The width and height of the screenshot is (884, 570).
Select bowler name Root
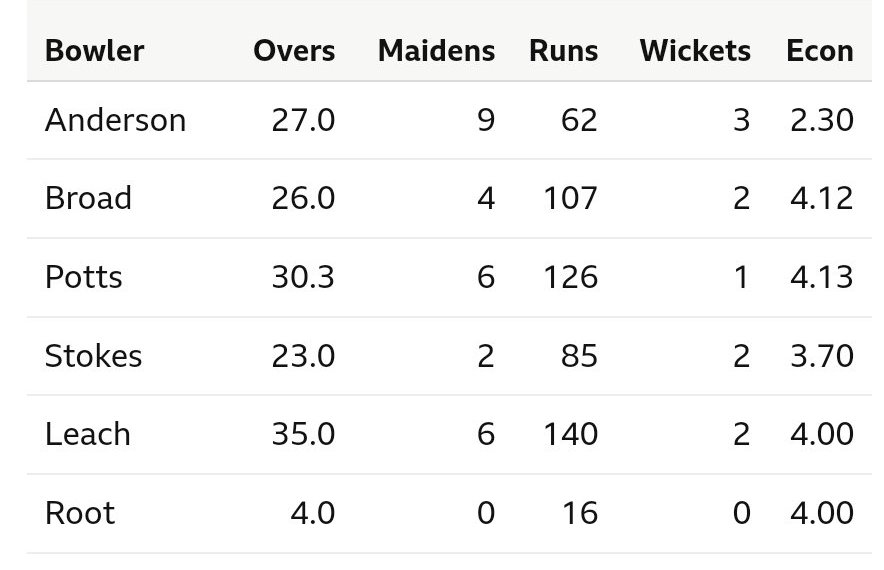tap(80, 513)
